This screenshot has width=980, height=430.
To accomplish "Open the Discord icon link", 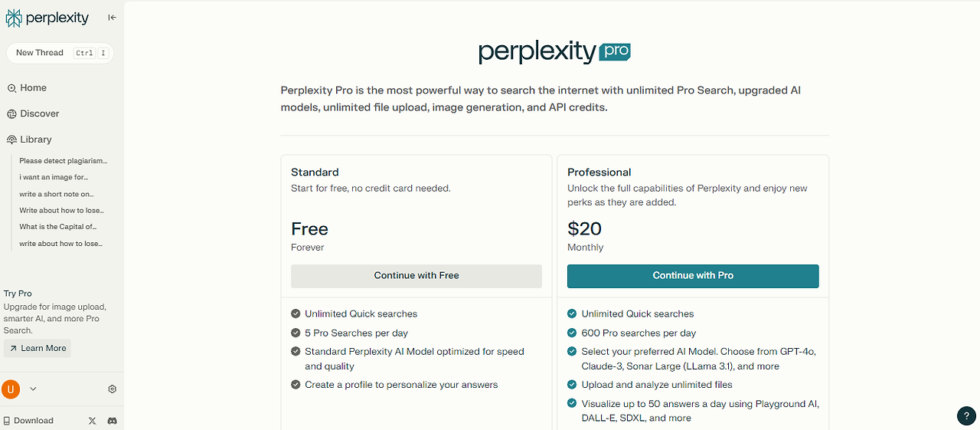I will pyautogui.click(x=112, y=421).
